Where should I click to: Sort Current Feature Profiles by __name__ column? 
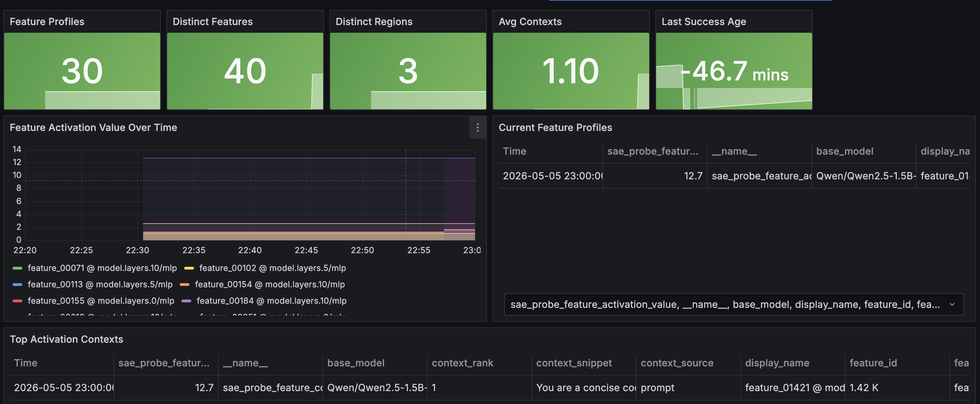coord(734,151)
